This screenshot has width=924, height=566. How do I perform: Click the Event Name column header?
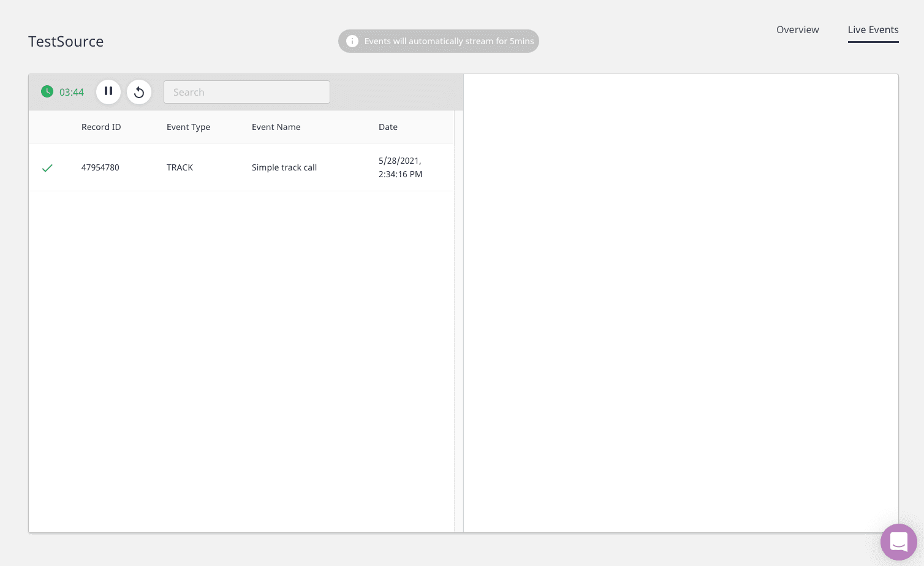click(x=276, y=127)
